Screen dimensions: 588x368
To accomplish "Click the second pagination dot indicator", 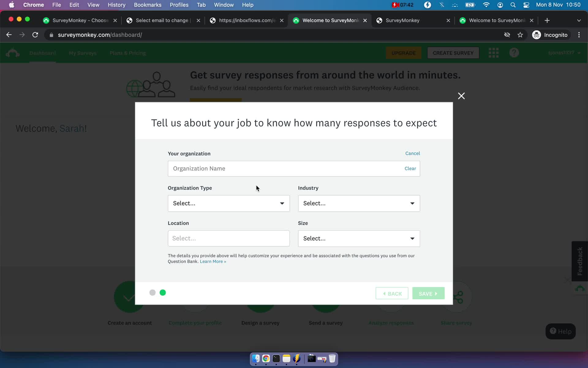I will coord(163,293).
